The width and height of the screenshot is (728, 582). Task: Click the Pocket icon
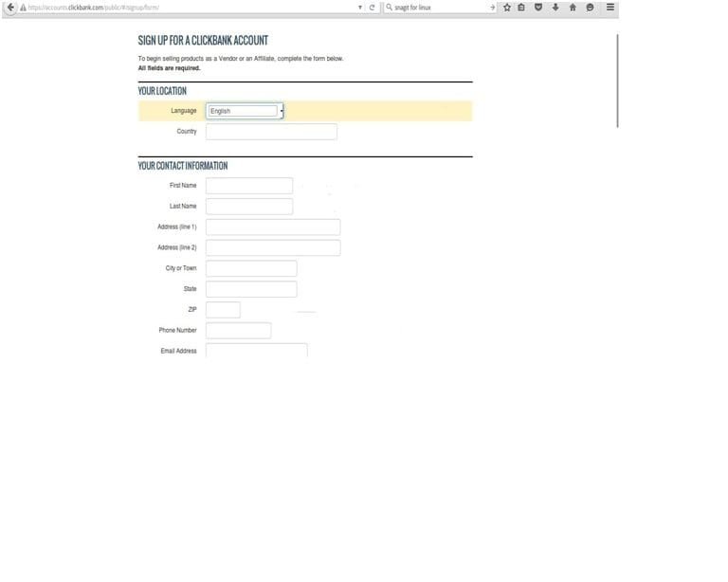coord(538,8)
